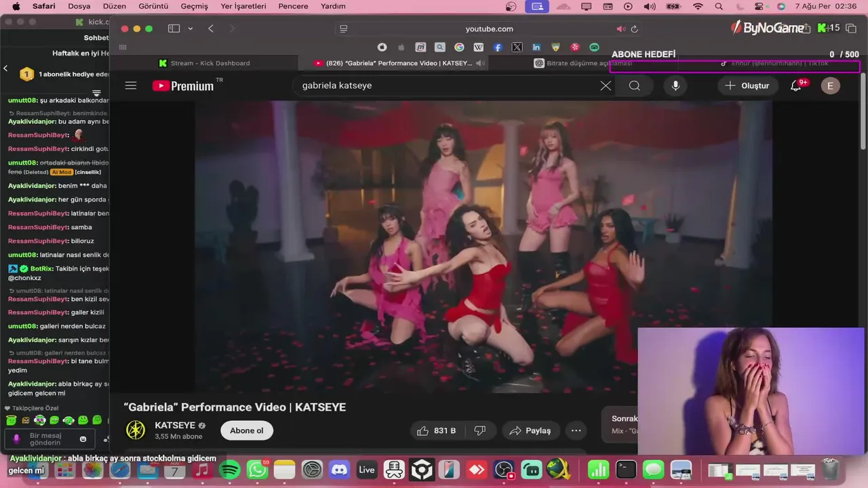Expand the Kick chat header chevron down

pos(96,93)
